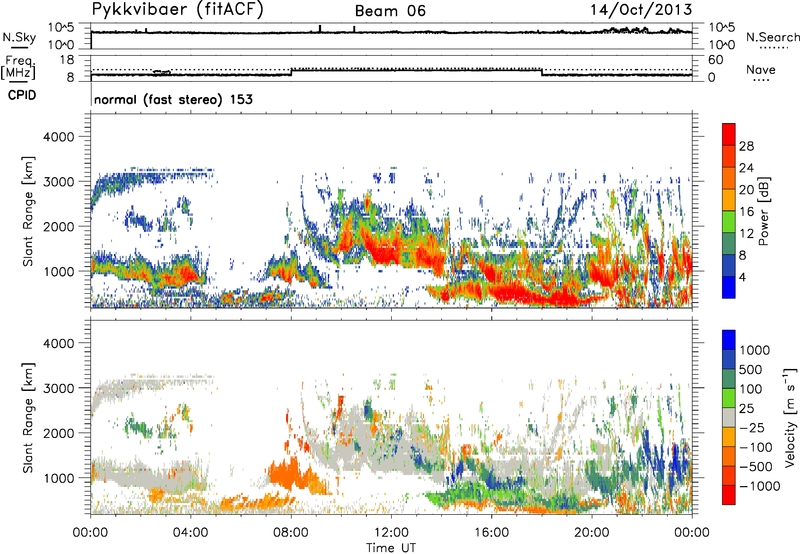Screen dimensions: 800x554
Task: Click the Pykkvibaer (fitACF) title
Action: tap(178, 10)
